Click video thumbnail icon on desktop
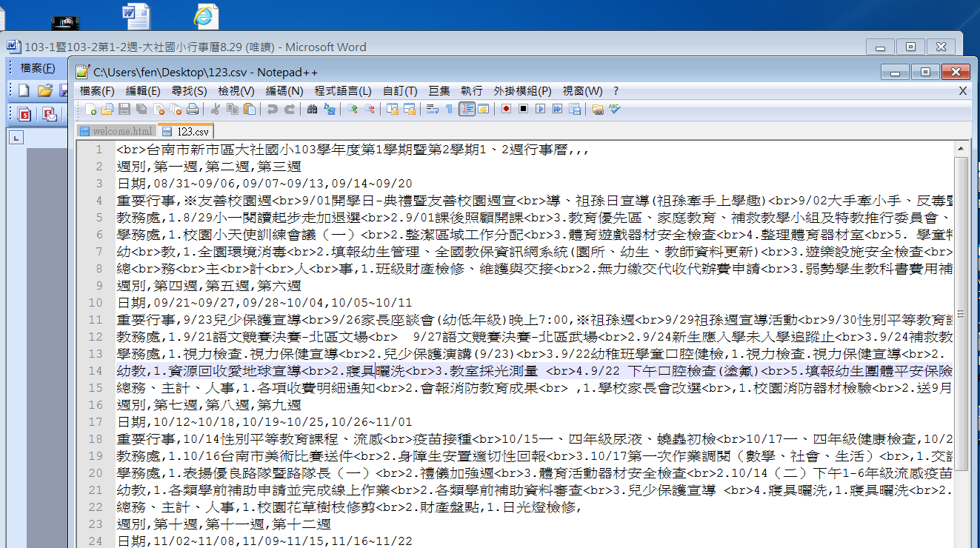Viewport: 980px width, 548px height. tap(67, 23)
